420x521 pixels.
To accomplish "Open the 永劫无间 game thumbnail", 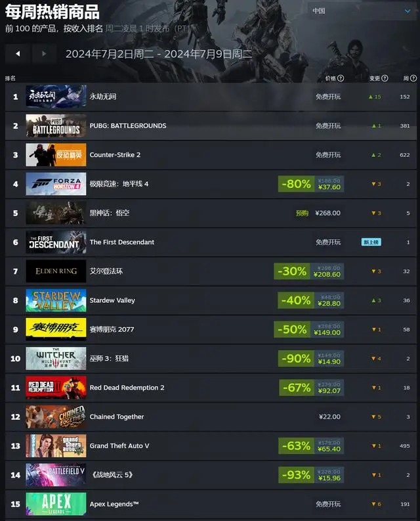I will coord(56,97).
